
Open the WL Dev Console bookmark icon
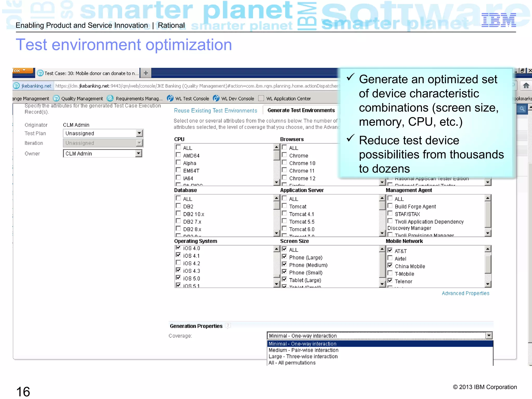[x=216, y=98]
